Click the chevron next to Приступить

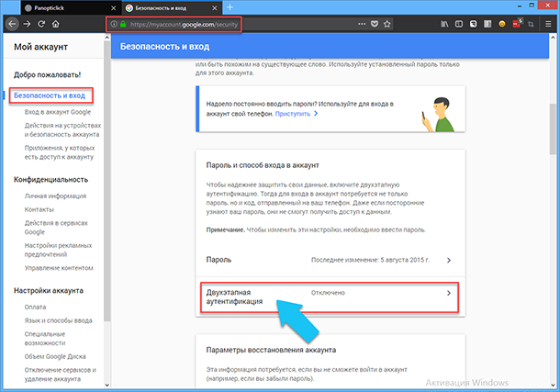point(316,114)
